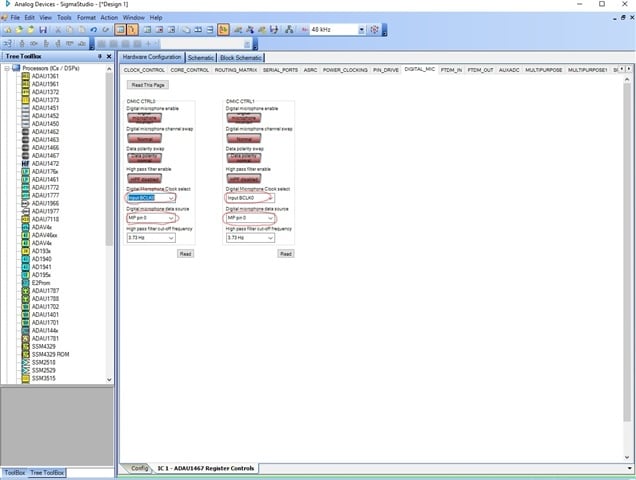
Task: Click the Undo arrow icon
Action: point(94,30)
